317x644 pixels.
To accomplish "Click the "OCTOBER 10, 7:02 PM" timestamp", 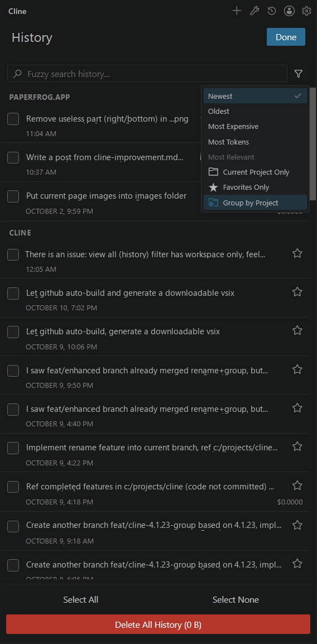I will click(x=61, y=307).
